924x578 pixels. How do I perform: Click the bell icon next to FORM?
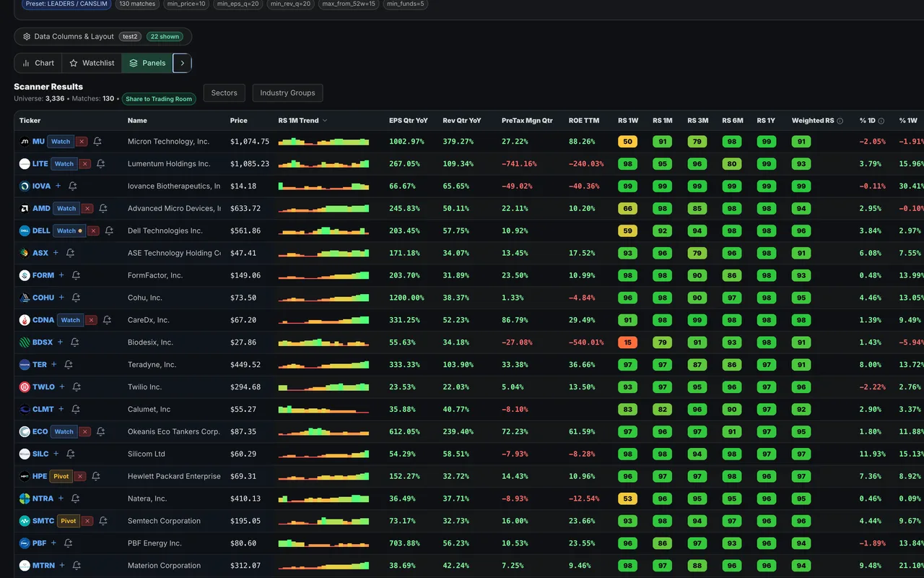[76, 275]
